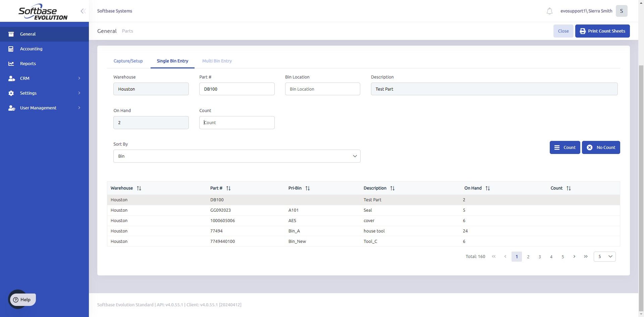This screenshot has width=644, height=317.
Task: Click the No Count button
Action: click(x=601, y=148)
